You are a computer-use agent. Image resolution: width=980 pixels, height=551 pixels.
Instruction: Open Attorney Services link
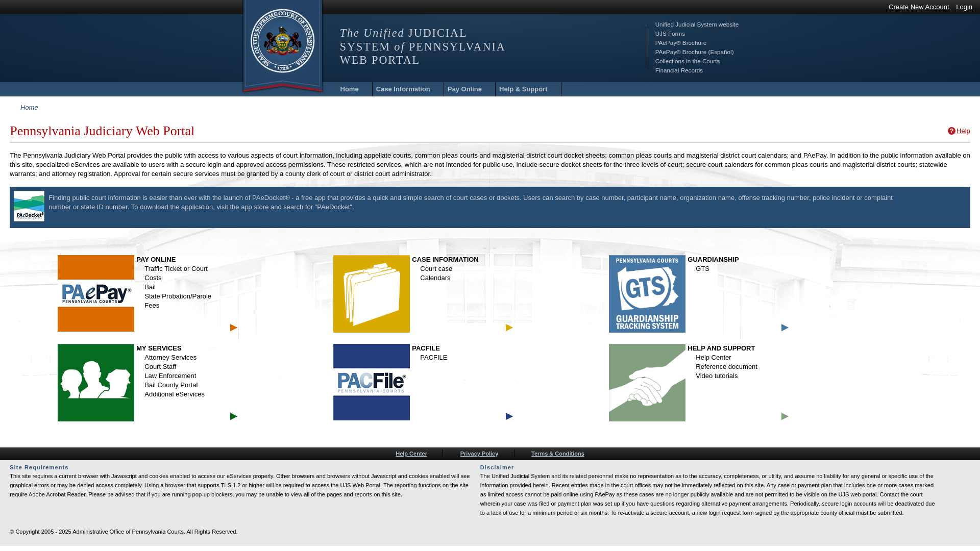[170, 358]
